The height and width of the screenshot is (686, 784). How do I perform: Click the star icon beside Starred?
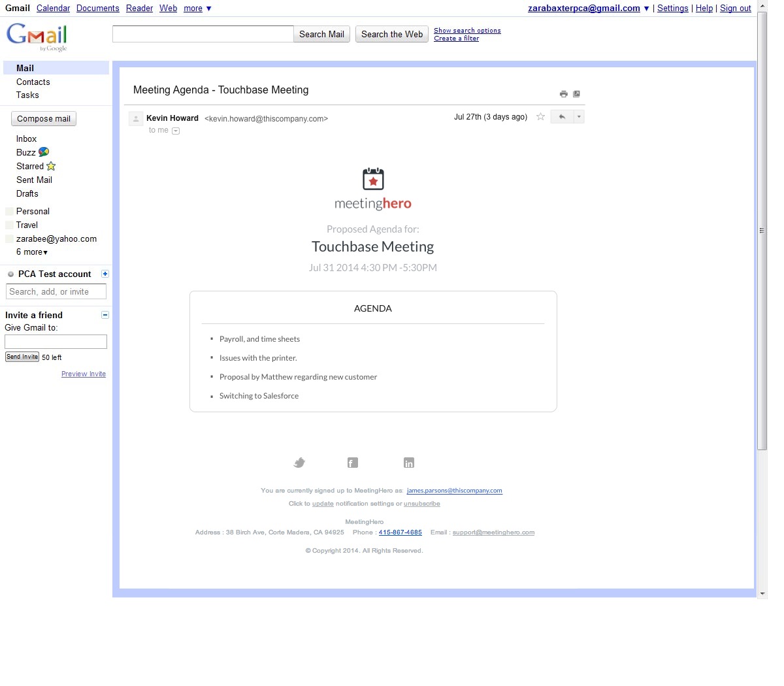[51, 166]
